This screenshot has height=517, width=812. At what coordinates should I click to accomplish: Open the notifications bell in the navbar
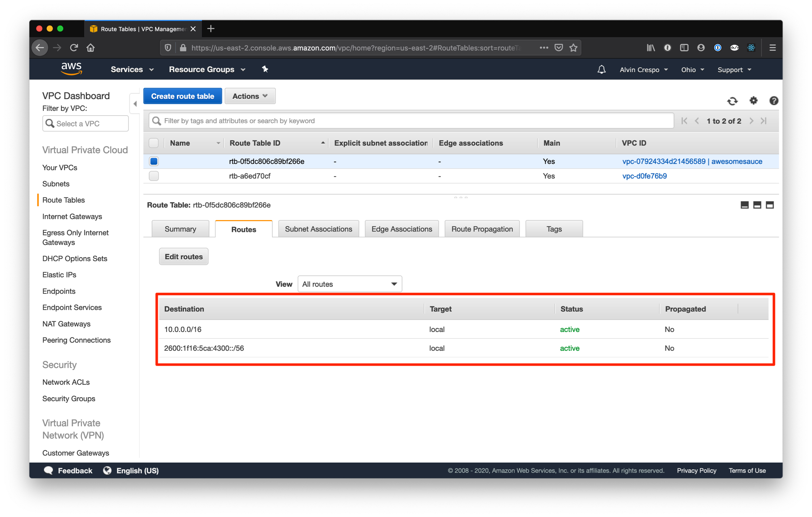click(x=602, y=69)
